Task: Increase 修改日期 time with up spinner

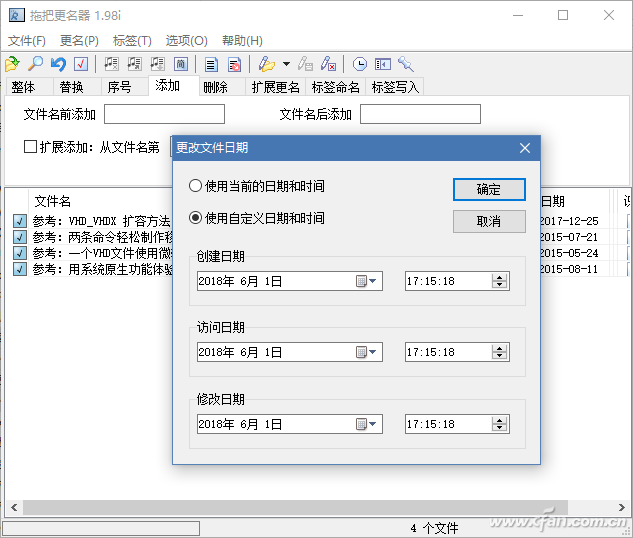Action: pyautogui.click(x=500, y=420)
